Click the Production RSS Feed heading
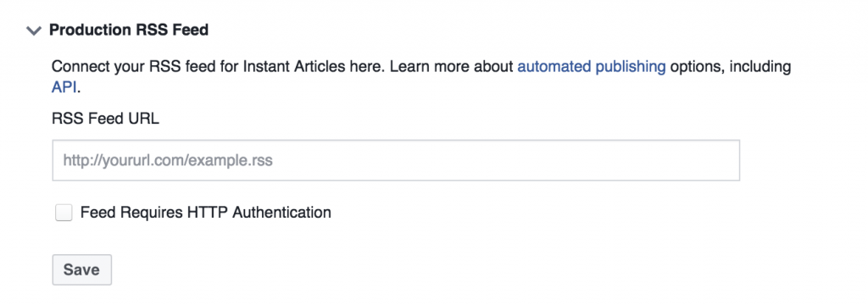 pos(129,30)
